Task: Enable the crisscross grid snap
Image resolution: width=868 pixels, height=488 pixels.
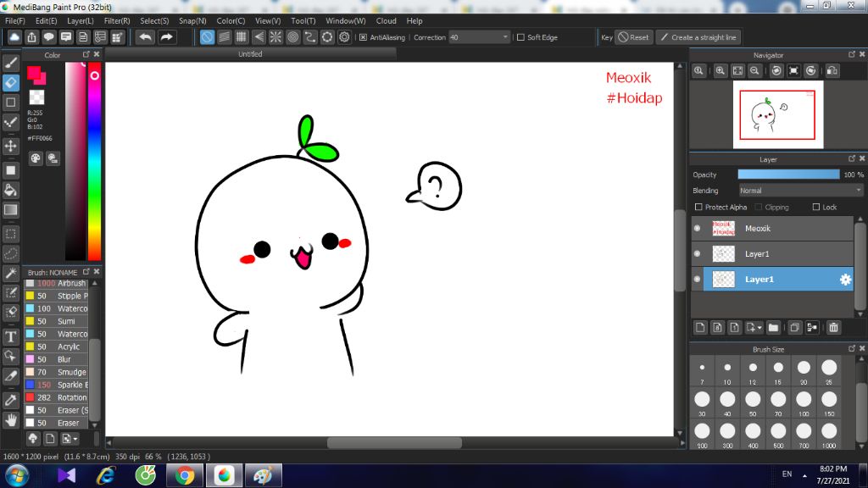Action: coord(242,37)
